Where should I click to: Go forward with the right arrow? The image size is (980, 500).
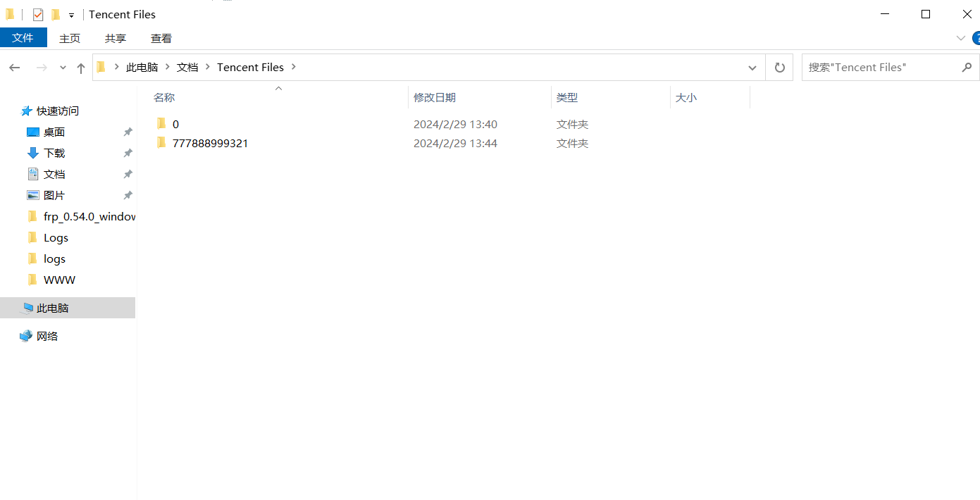42,68
